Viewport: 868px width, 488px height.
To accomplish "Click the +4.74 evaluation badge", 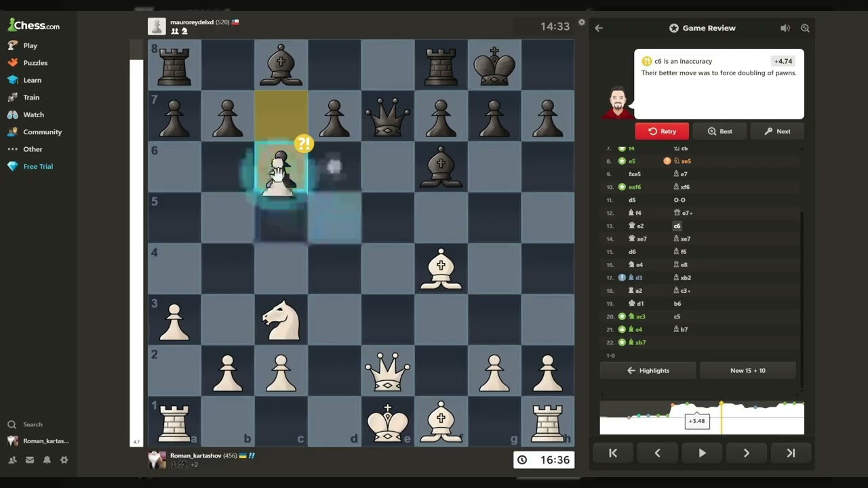I will point(783,61).
